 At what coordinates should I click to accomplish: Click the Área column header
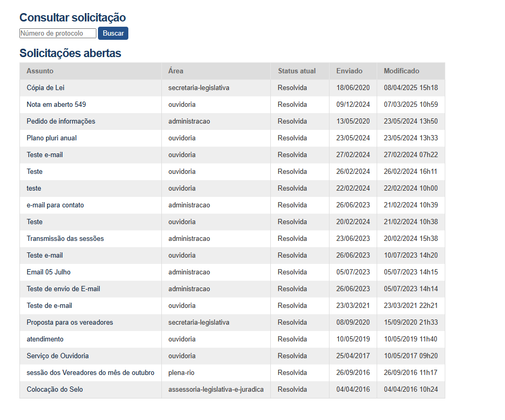[176, 71]
